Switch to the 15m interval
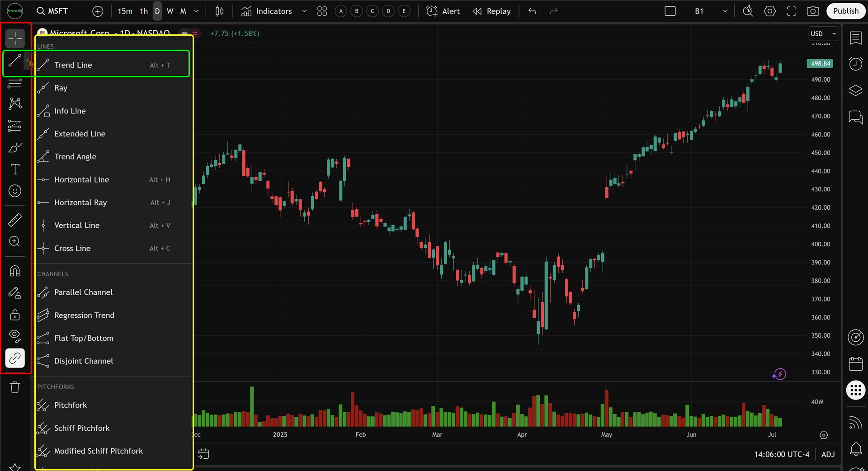The image size is (868, 471). [125, 11]
